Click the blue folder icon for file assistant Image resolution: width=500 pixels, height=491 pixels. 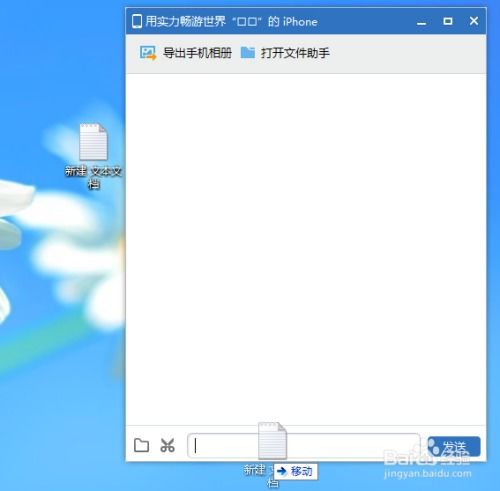248,52
